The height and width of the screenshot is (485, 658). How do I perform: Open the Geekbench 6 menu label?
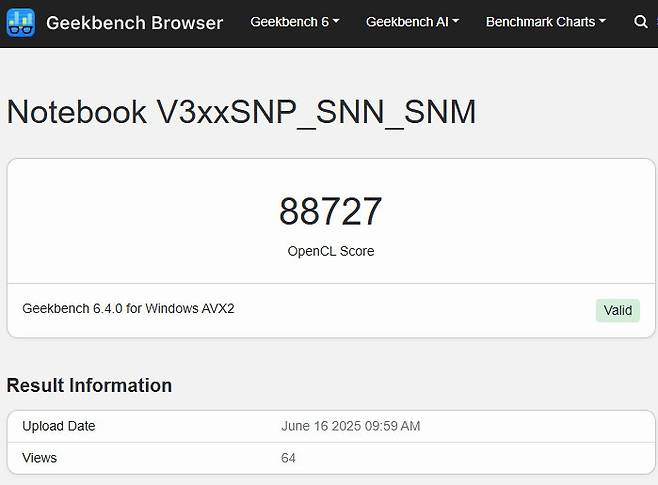(289, 21)
